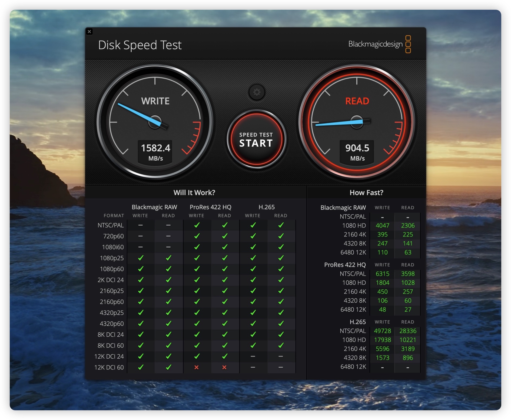Click the '395' 2160 4K write value
This screenshot has width=511, height=420.
382,234
